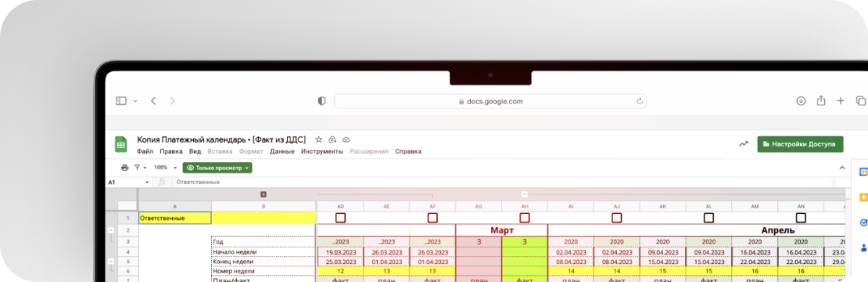The height and width of the screenshot is (282, 868).
Task: Print the spreadsheet
Action: pyautogui.click(x=124, y=168)
